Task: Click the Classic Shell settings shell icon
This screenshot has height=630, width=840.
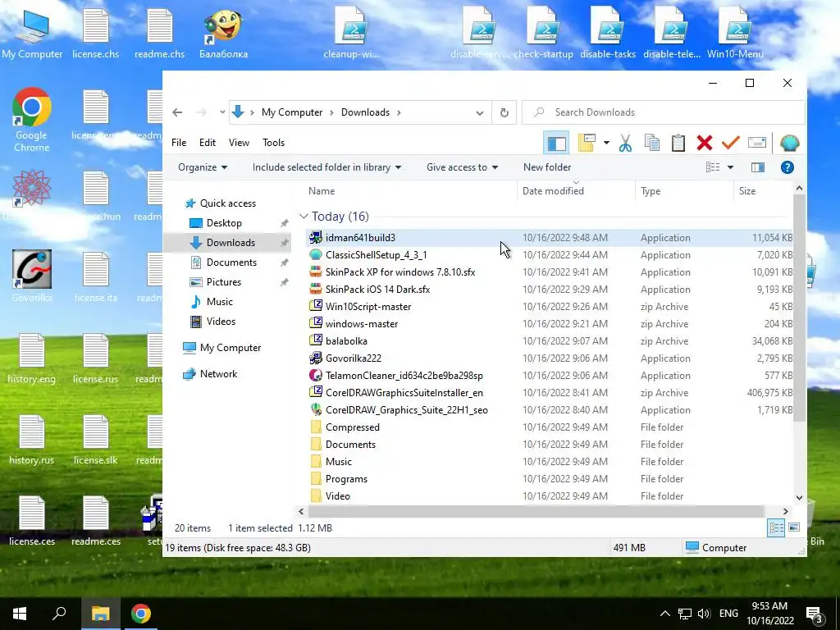Action: (x=790, y=143)
